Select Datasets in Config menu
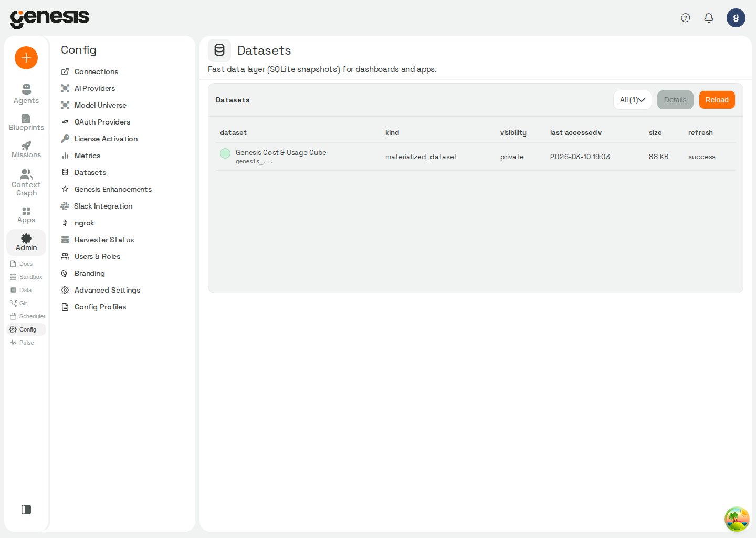 (x=83, y=172)
